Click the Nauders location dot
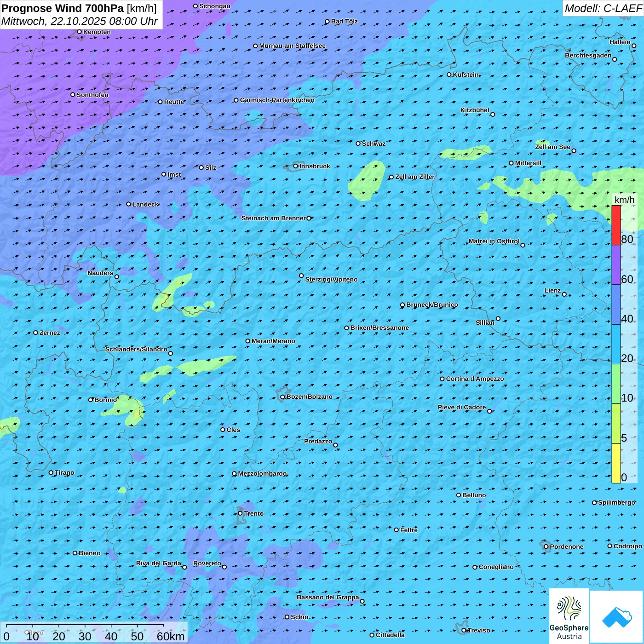 (117, 276)
